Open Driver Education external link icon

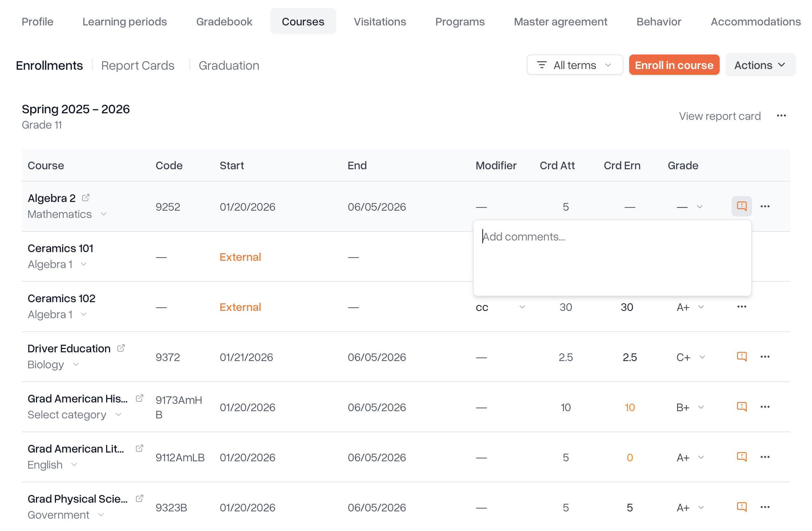[121, 348]
